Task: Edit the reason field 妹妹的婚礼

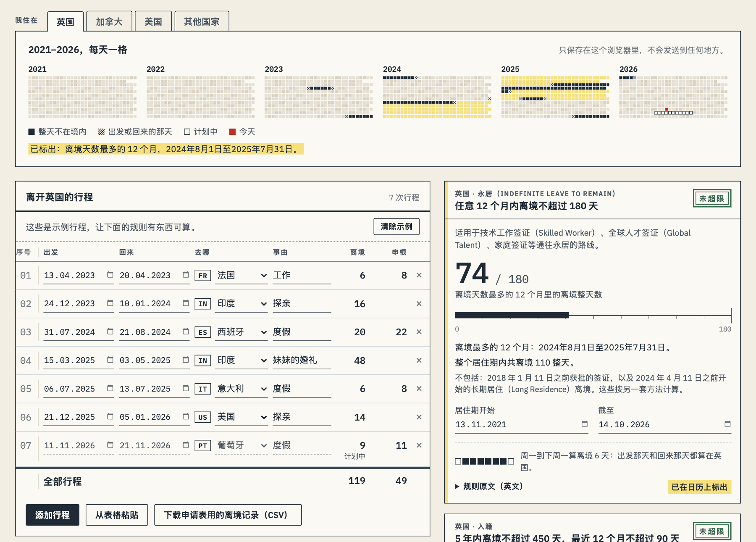Action: tap(302, 360)
